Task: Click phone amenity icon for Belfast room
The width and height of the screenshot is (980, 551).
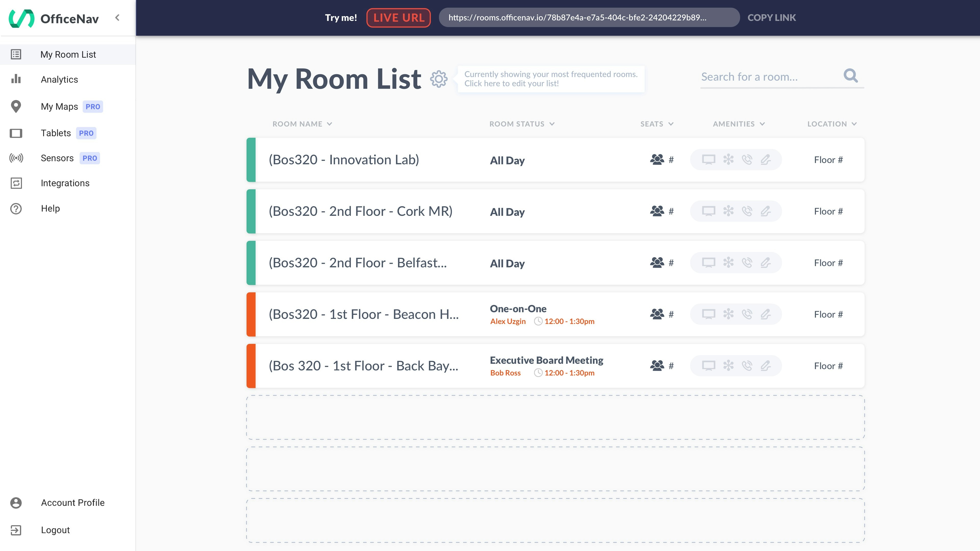Action: 747,263
